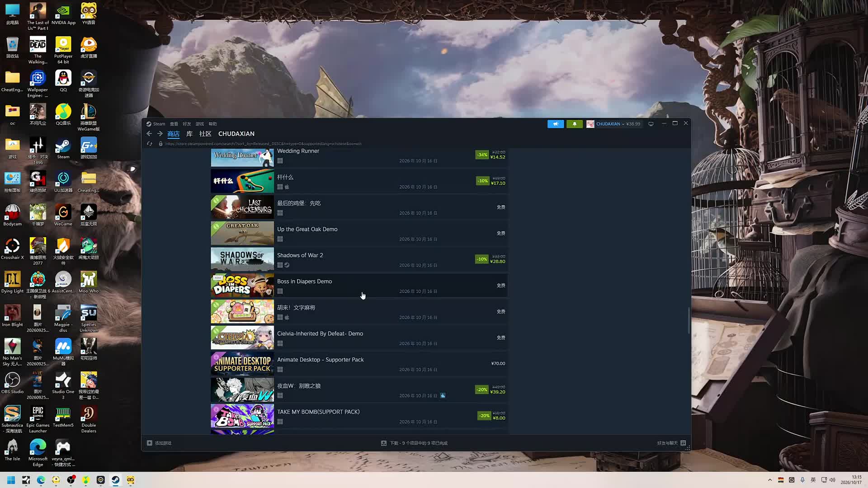
Task: Open Microsoft Edge in the taskbar
Action: [x=41, y=480]
